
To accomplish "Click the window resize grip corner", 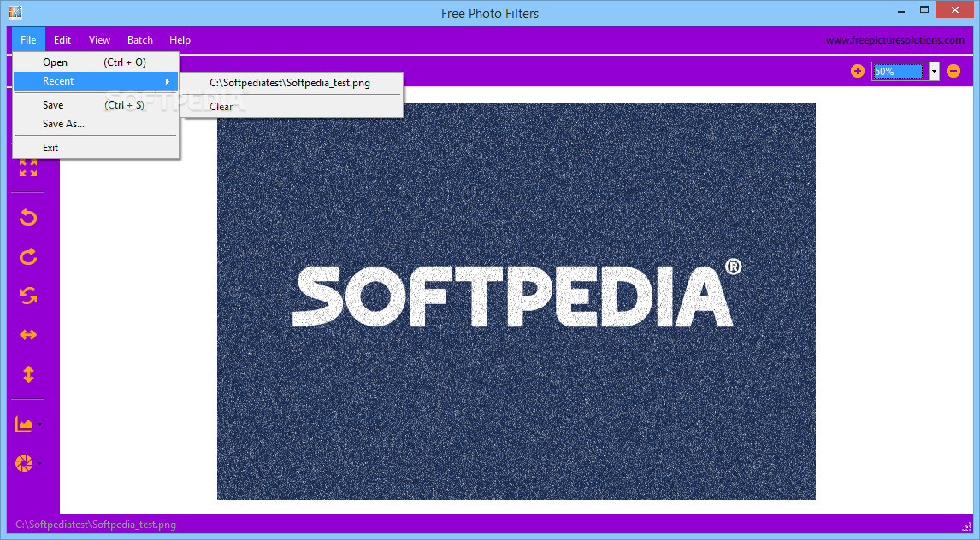I will pyautogui.click(x=967, y=527).
